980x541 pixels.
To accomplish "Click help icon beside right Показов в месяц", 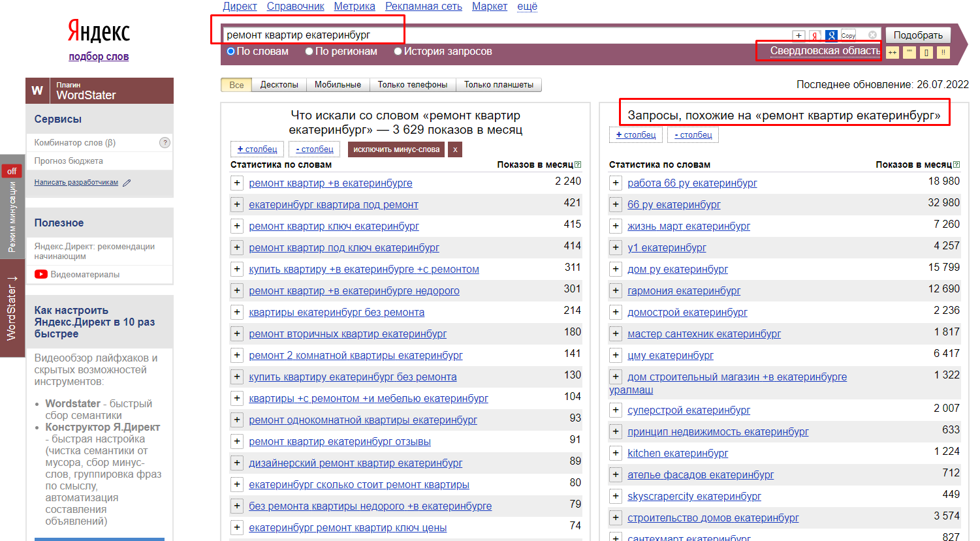I will [x=956, y=164].
